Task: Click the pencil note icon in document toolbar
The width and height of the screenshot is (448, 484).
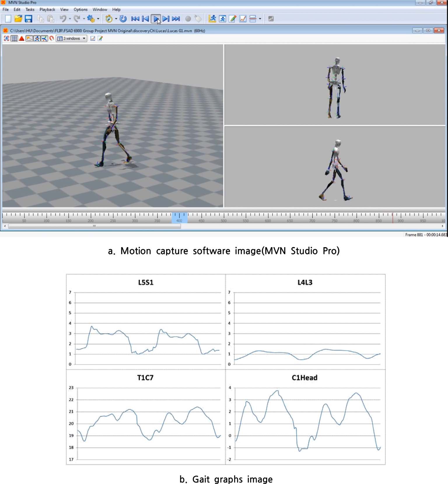Action: [100, 38]
